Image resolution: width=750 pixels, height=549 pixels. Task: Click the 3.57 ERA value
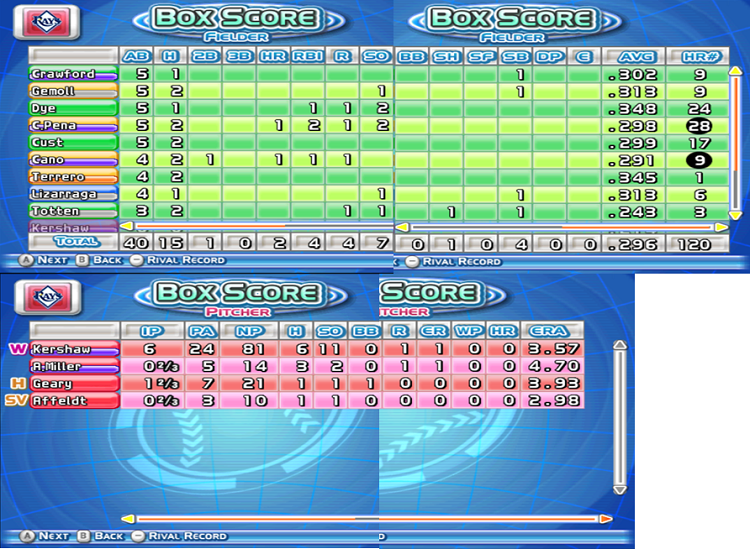click(553, 349)
